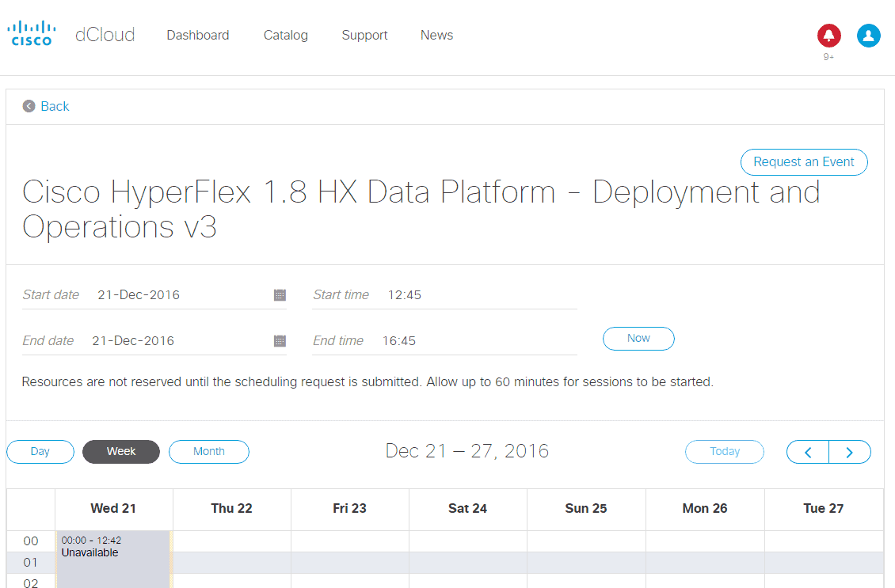Select the Thu 22 column header
The height and width of the screenshot is (588, 895).
pos(232,509)
